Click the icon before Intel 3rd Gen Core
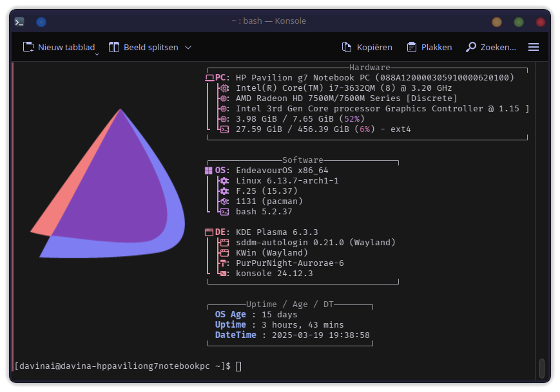Viewport: 560px width, 392px height. tap(224, 109)
